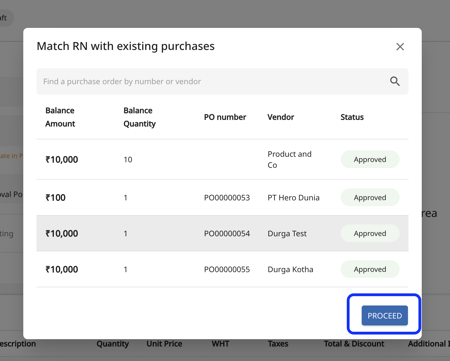Select PO number PO00000054
Viewport: 450px width, 361px height.
tap(227, 233)
